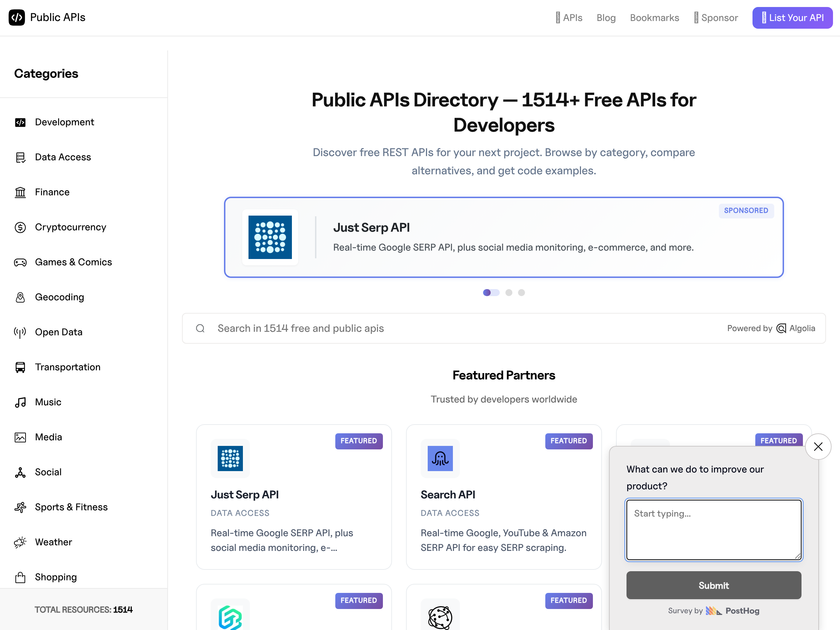
Task: Select the Cryptocurrency coin icon
Action: point(20,227)
